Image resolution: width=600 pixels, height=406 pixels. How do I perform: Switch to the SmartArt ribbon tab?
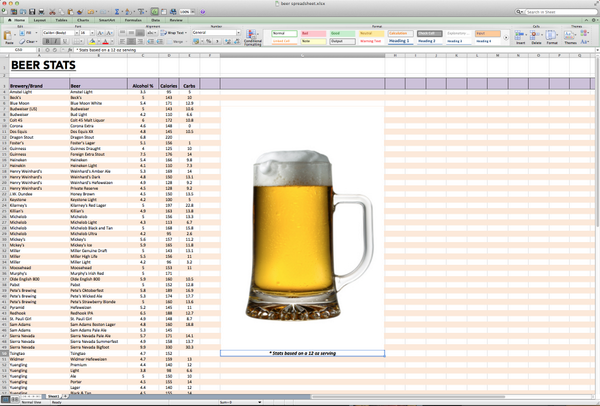click(107, 20)
